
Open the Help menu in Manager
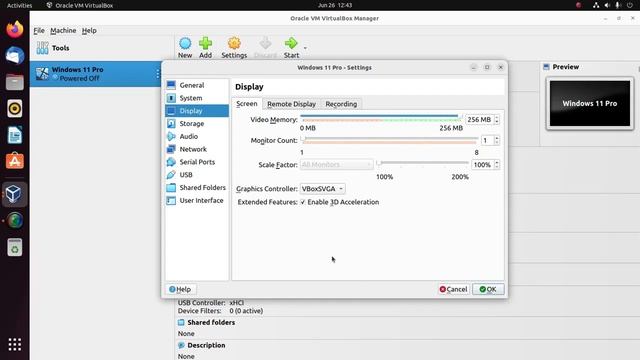click(x=89, y=31)
